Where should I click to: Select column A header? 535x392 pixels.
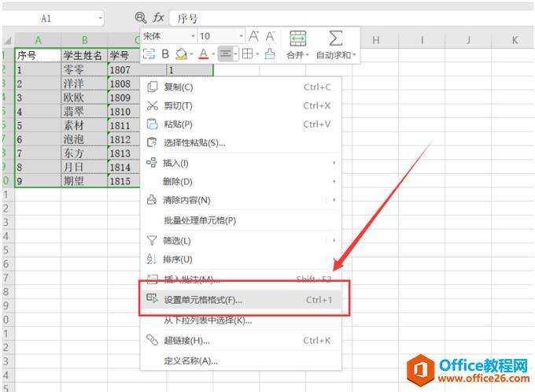click(x=38, y=40)
